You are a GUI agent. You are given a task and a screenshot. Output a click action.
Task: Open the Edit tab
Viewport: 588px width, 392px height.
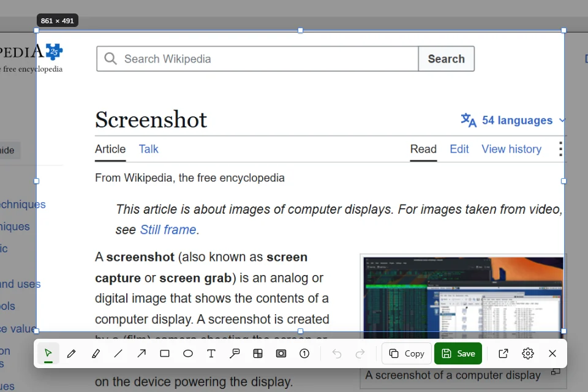click(x=459, y=149)
